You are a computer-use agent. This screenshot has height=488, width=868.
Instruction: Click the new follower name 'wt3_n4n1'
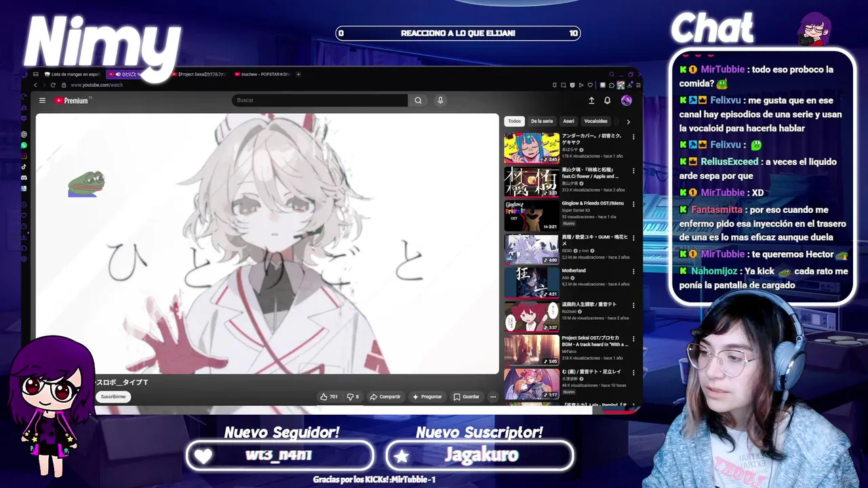(x=279, y=455)
